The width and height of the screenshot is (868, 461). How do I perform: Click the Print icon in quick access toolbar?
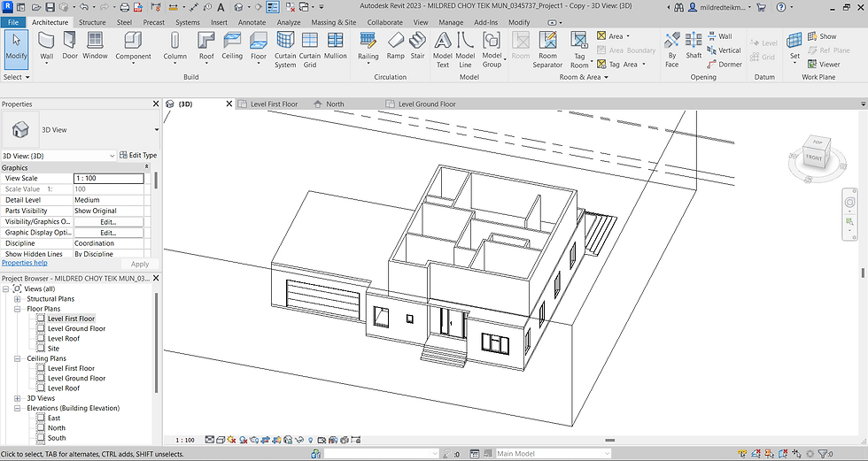[125, 7]
